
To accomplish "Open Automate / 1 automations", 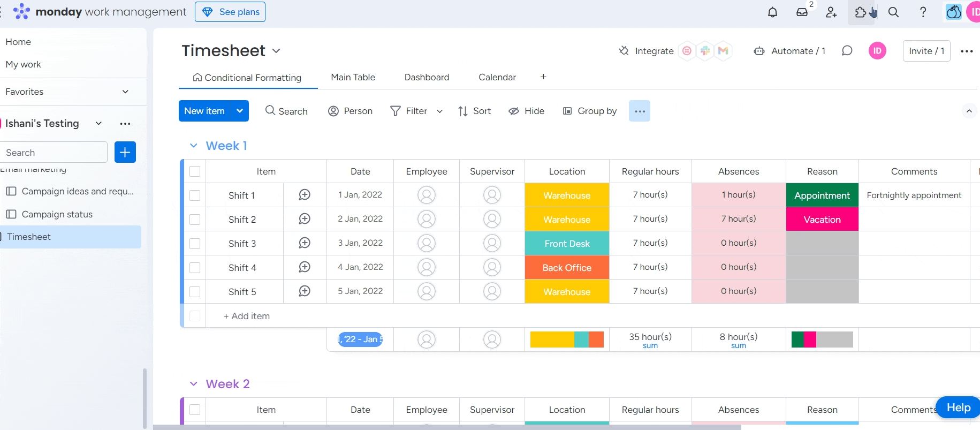I will click(x=789, y=51).
